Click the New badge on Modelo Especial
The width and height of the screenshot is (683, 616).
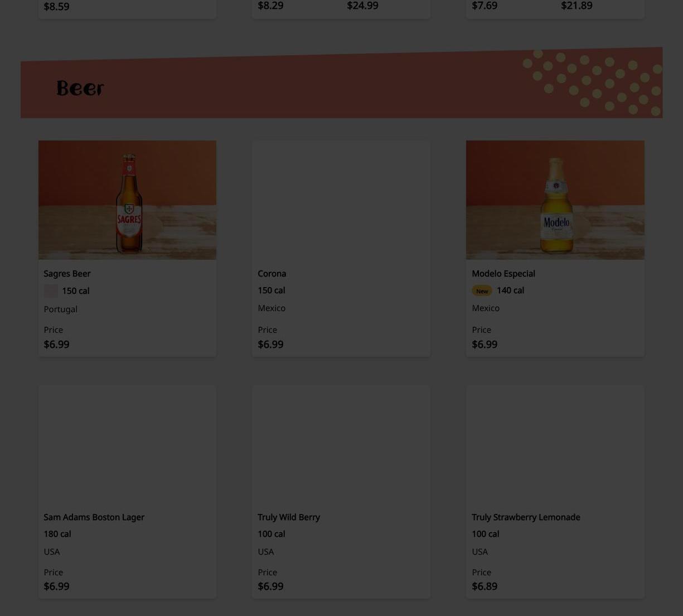(482, 291)
